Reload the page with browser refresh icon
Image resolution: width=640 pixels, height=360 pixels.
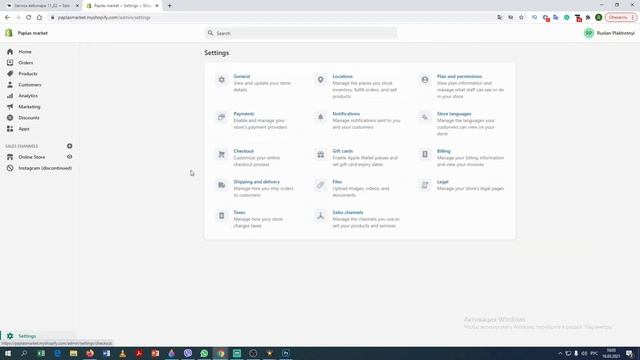click(29, 18)
